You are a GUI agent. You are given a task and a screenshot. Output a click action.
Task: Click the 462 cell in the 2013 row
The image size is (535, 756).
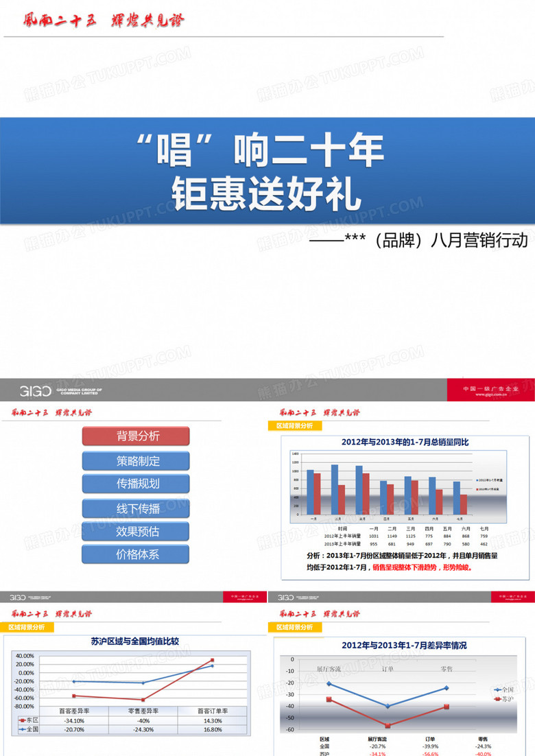point(484,544)
